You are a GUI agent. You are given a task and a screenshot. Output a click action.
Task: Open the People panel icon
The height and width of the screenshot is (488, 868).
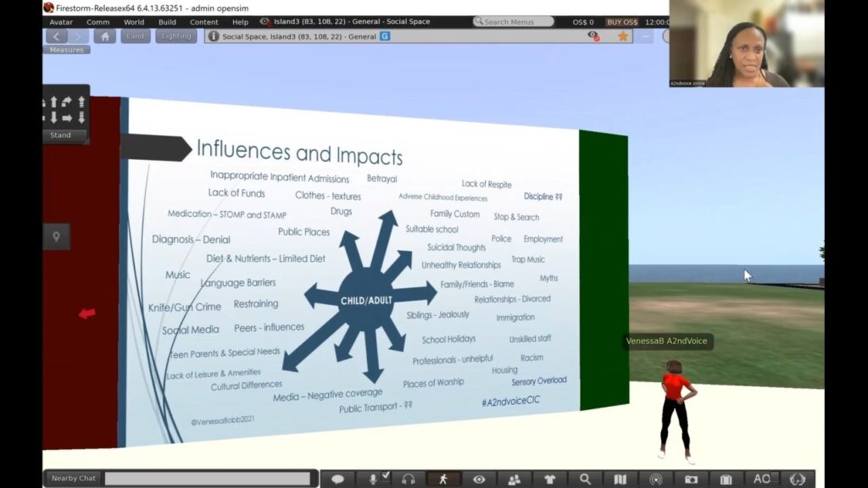(515, 480)
